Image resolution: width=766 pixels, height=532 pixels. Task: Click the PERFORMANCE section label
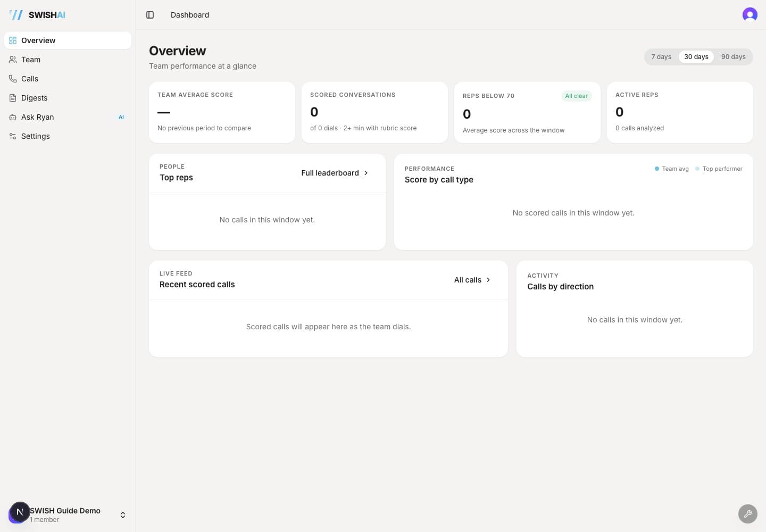[430, 169]
